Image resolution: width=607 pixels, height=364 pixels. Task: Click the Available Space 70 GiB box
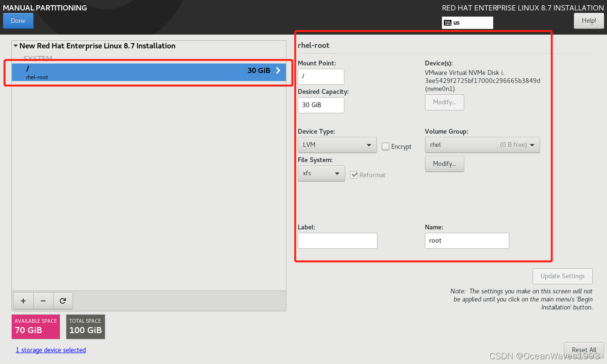[x=36, y=327]
